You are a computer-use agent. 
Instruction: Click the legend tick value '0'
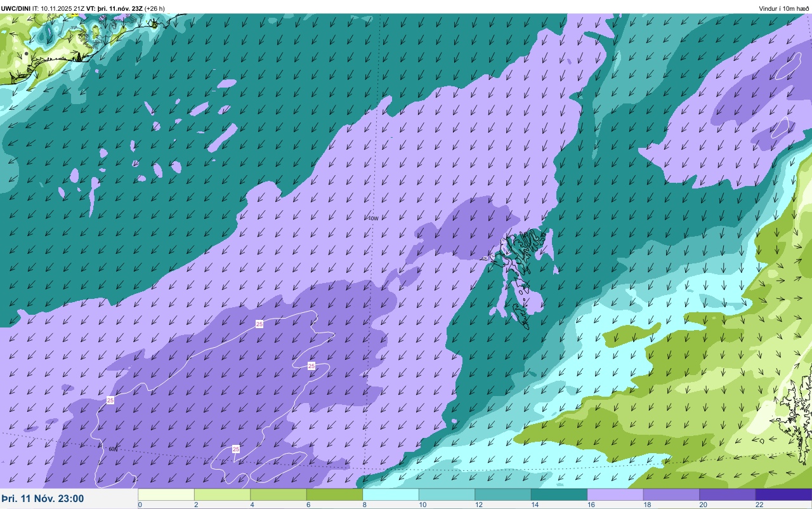140,505
